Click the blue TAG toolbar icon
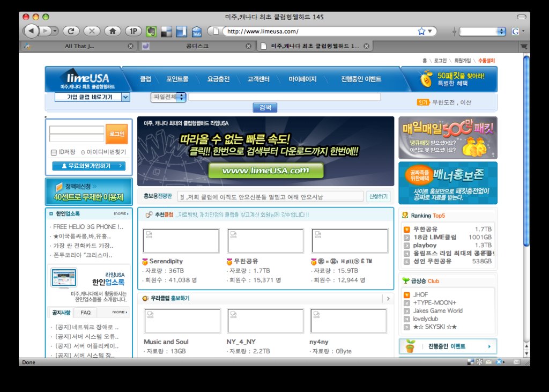 pyautogui.click(x=197, y=32)
